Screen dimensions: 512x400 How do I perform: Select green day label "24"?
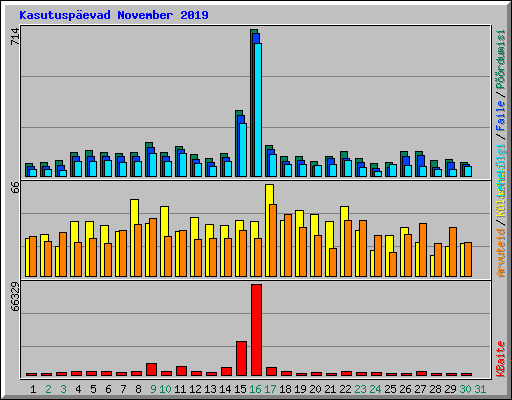pyautogui.click(x=375, y=389)
